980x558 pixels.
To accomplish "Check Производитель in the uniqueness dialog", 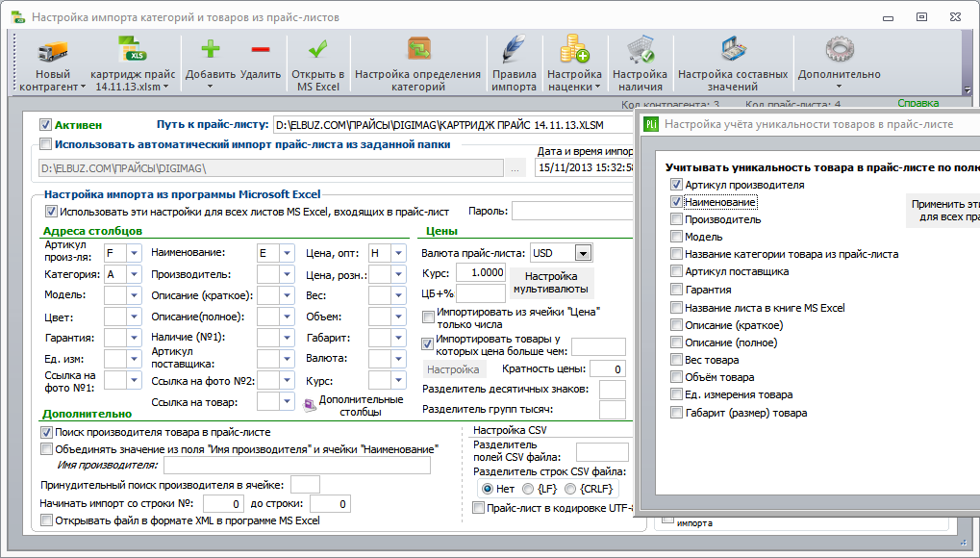I will coord(676,219).
